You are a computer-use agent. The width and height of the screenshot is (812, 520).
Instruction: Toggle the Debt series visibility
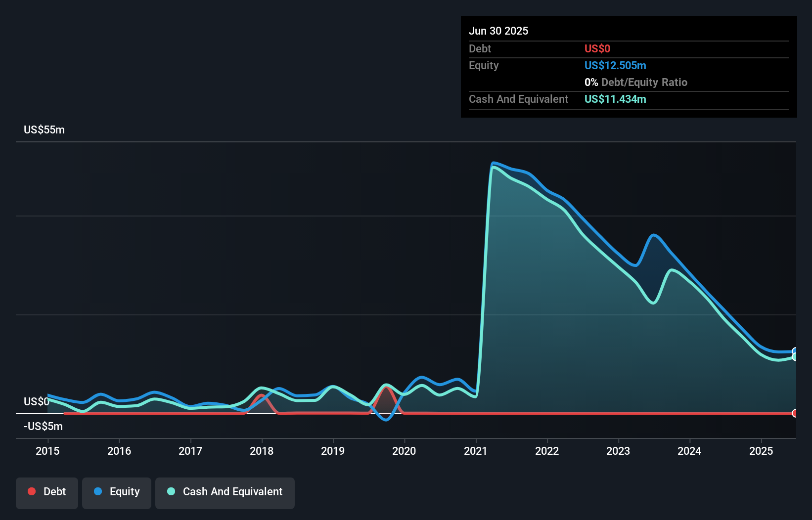[x=46, y=492]
